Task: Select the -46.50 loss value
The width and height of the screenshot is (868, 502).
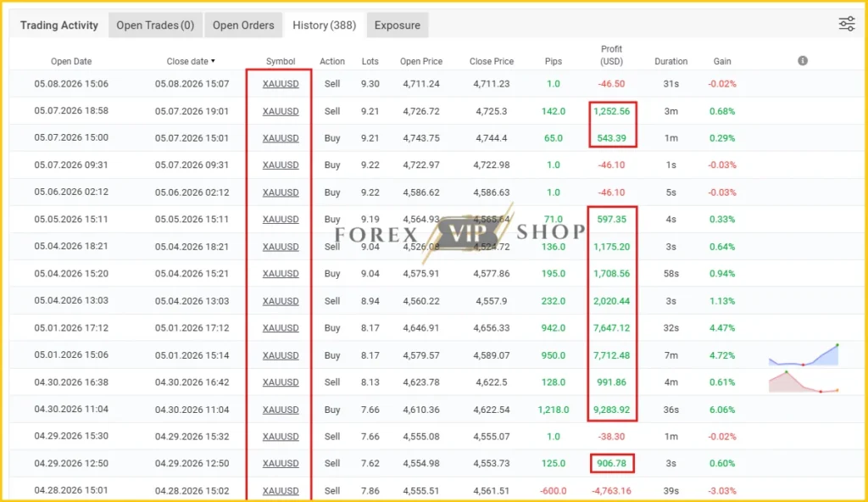Action: pos(612,84)
